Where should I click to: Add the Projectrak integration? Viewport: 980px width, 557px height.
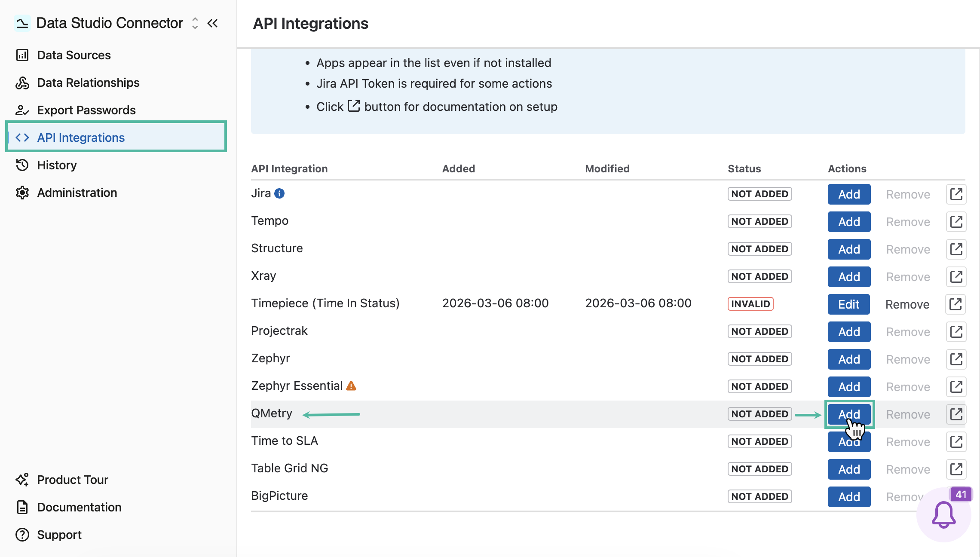pos(849,332)
